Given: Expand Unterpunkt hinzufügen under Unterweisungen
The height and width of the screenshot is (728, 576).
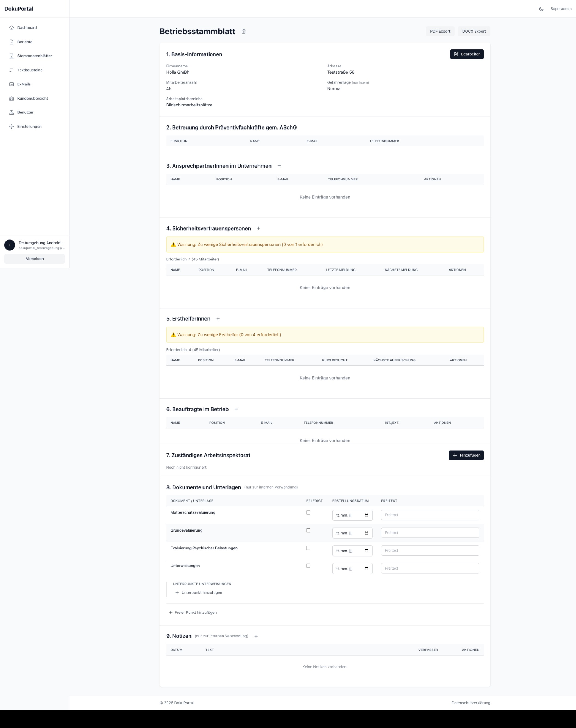Looking at the screenshot, I should (199, 593).
